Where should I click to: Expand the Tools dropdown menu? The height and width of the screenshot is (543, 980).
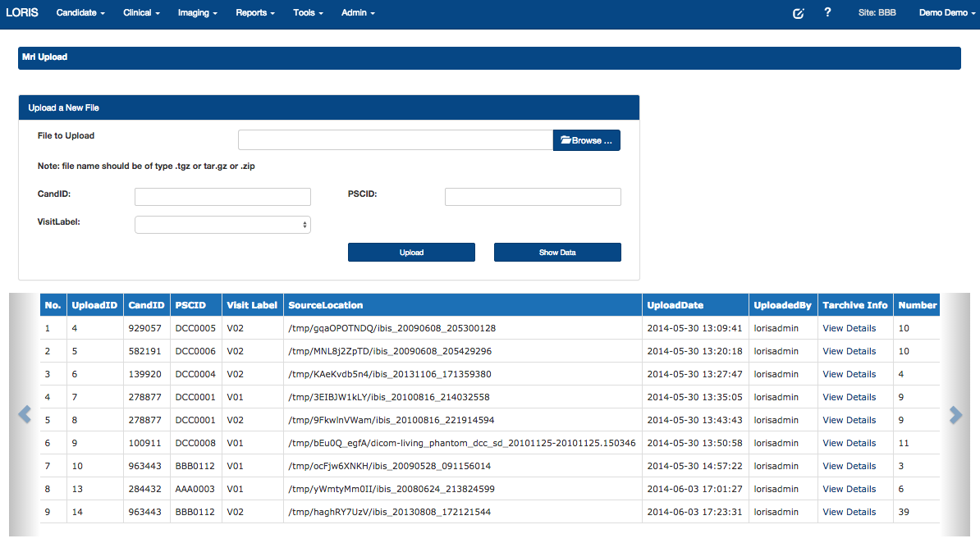tap(308, 13)
